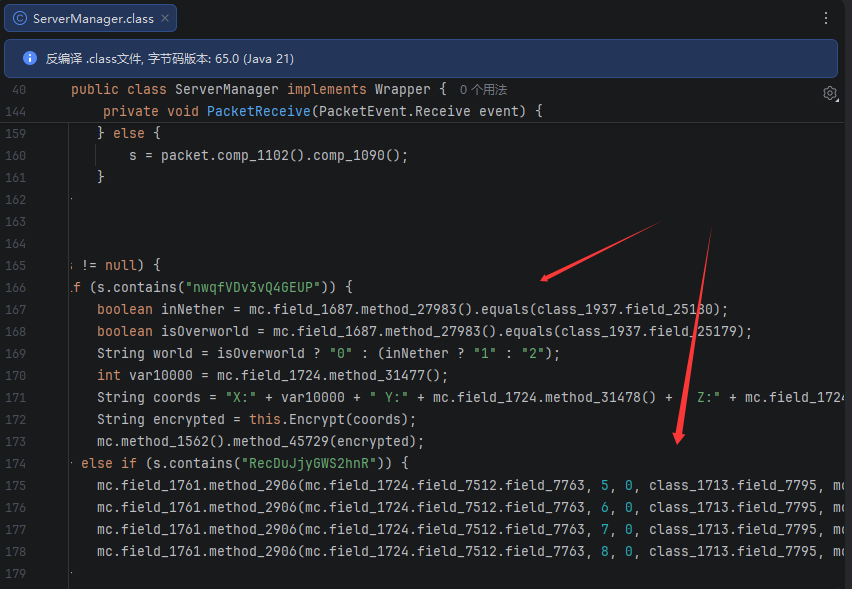Image resolution: width=852 pixels, height=589 pixels.
Task: Click the number 6 argument on line 176
Action: [x=605, y=507]
